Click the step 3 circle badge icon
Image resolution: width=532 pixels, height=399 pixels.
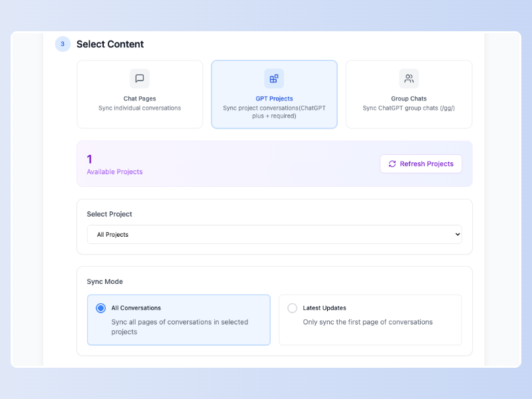[62, 44]
